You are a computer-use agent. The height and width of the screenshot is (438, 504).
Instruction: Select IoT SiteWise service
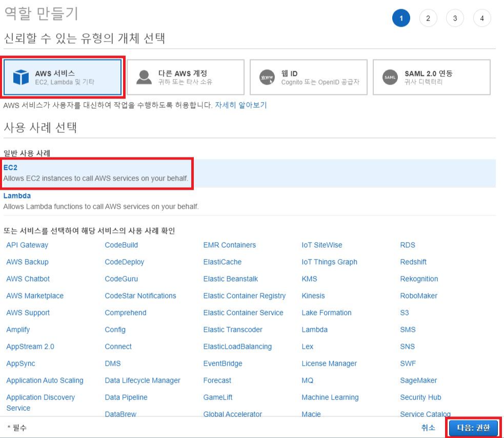click(322, 245)
